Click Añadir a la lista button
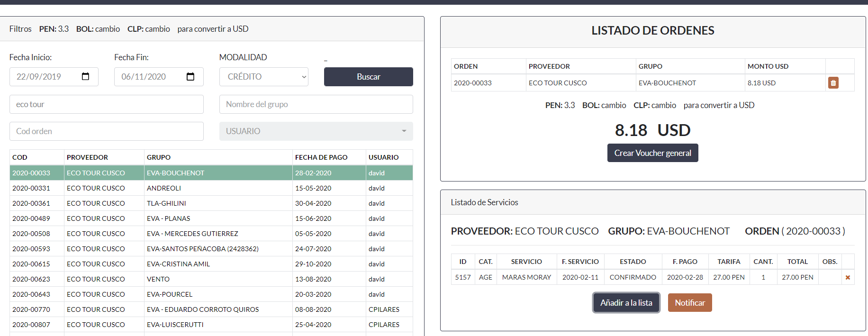The width and height of the screenshot is (868, 336). [626, 303]
